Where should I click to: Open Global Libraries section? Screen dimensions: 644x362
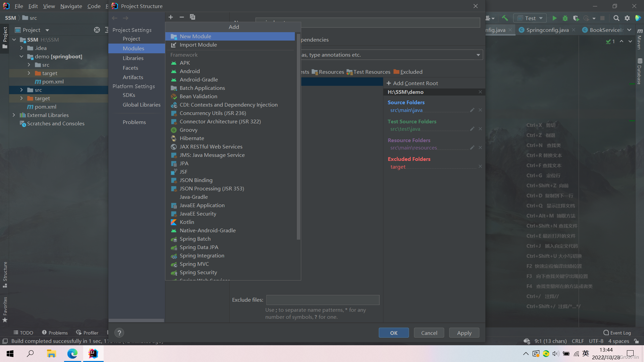click(142, 105)
